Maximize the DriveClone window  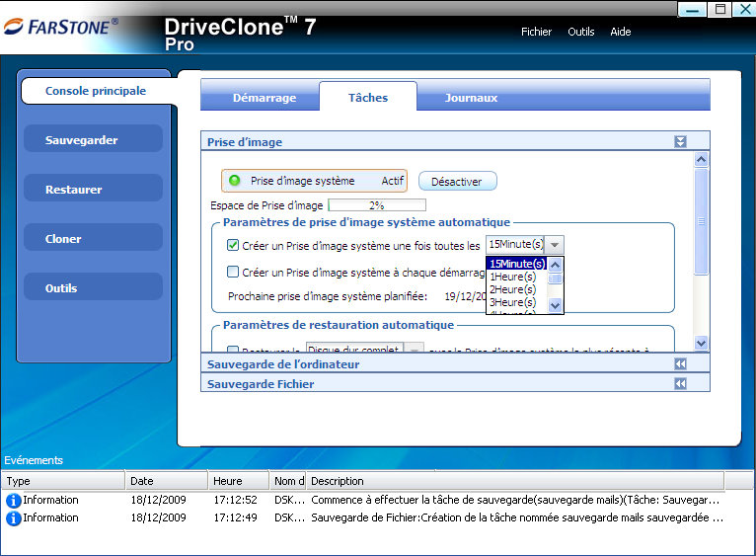719,9
